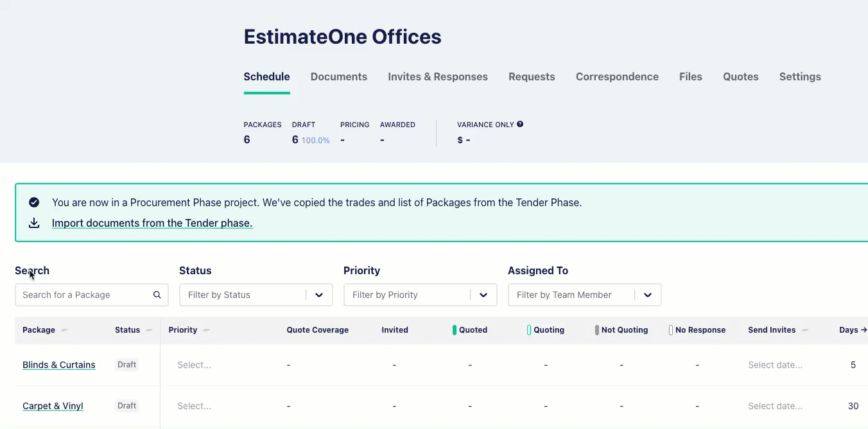Sort by the Package column icon
This screenshot has height=429, width=868.
(64, 330)
